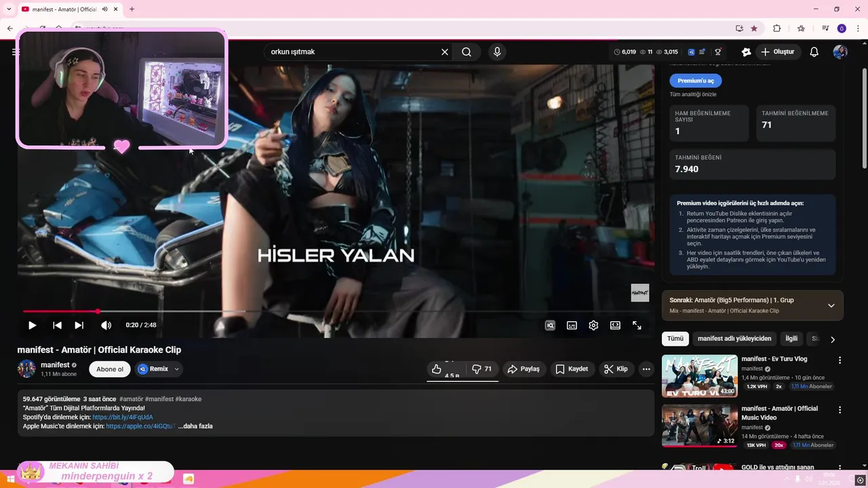868x488 pixels.
Task: Create a clip with Klip button
Action: pyautogui.click(x=616, y=369)
